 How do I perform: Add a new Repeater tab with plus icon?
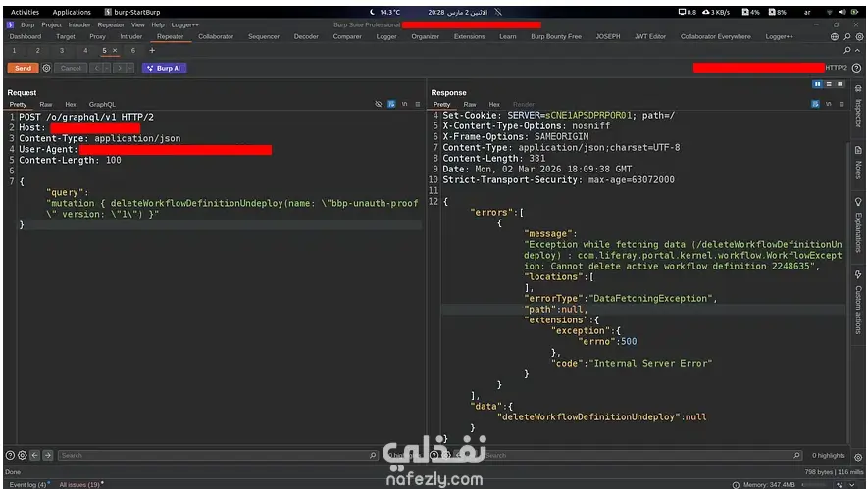[x=152, y=50]
